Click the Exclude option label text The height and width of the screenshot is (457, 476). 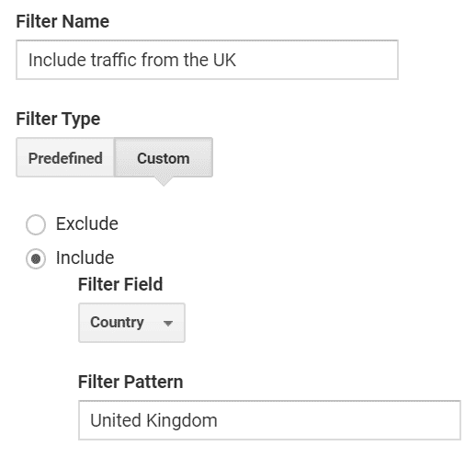click(87, 223)
